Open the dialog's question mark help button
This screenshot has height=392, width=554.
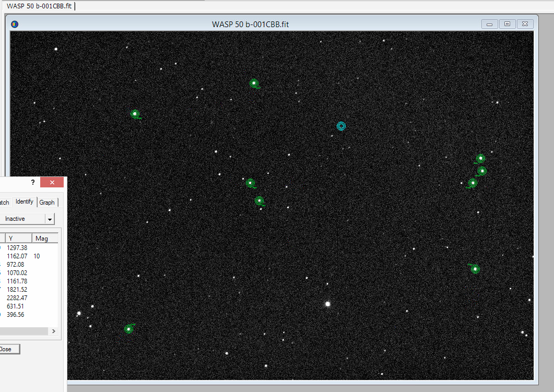tap(33, 183)
